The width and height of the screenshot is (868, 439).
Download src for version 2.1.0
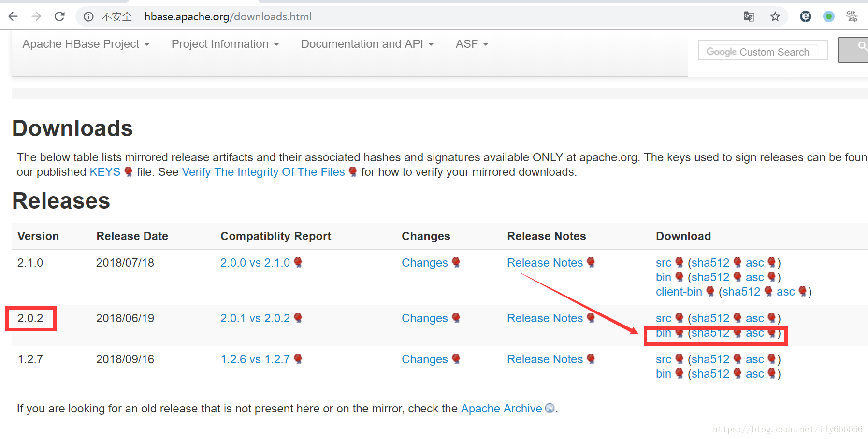tap(664, 263)
